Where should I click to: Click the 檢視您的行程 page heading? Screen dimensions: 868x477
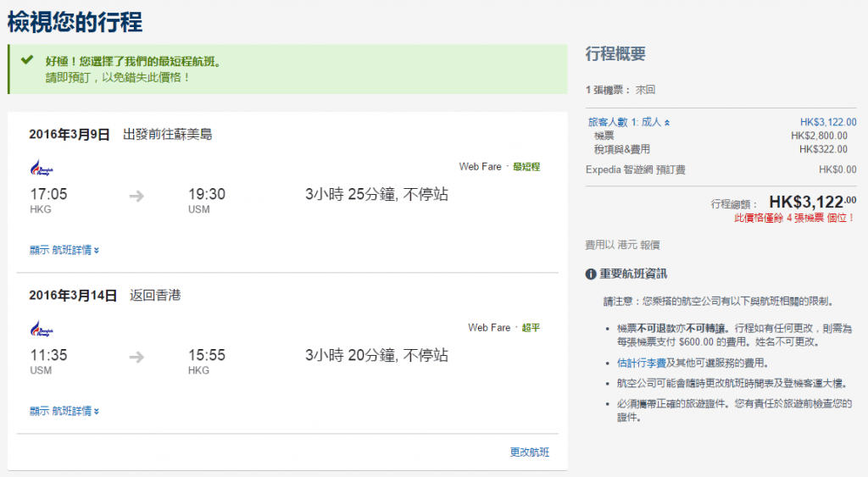click(75, 21)
